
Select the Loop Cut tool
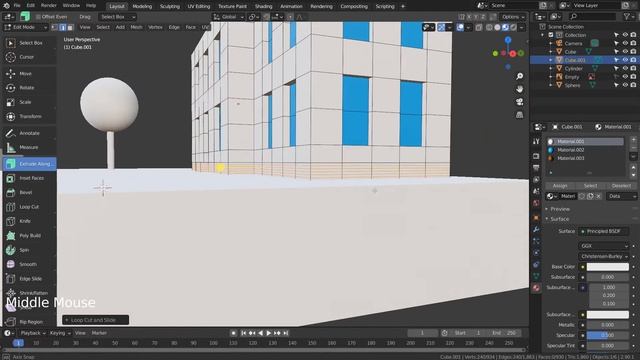point(29,207)
